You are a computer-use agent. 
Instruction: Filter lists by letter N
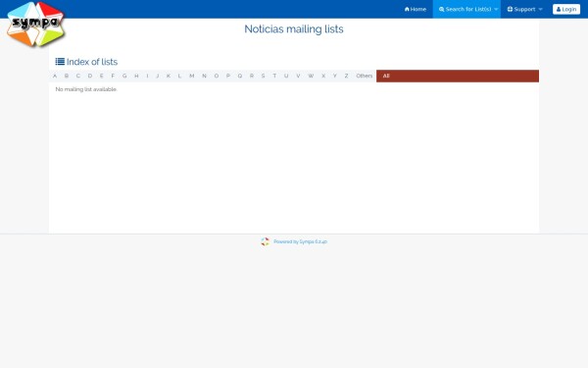point(204,76)
